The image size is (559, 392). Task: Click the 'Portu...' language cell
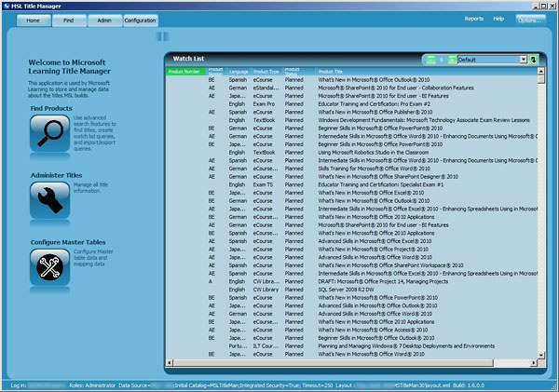click(238, 346)
